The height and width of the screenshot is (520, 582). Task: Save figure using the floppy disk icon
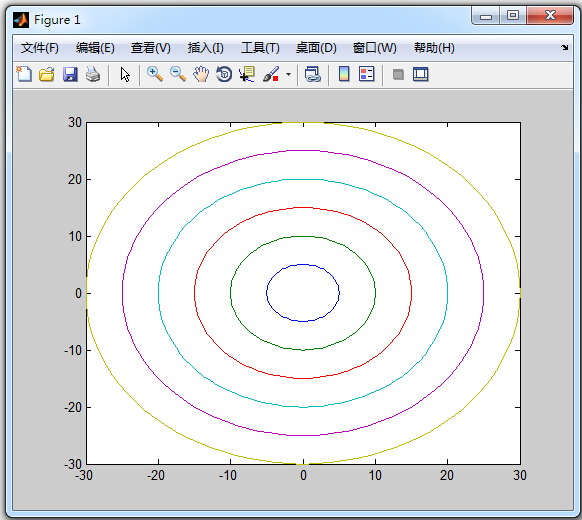pos(70,74)
